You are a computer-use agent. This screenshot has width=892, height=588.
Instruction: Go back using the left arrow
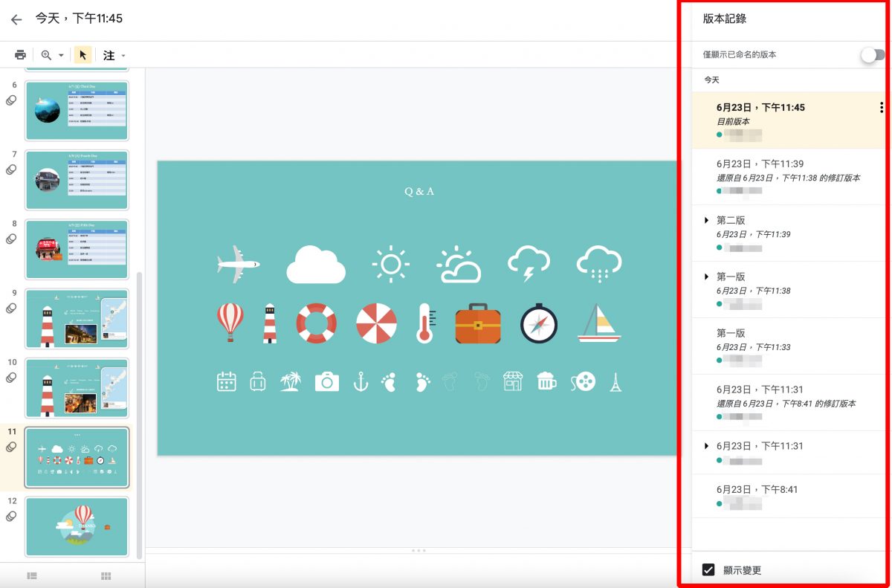[x=16, y=19]
